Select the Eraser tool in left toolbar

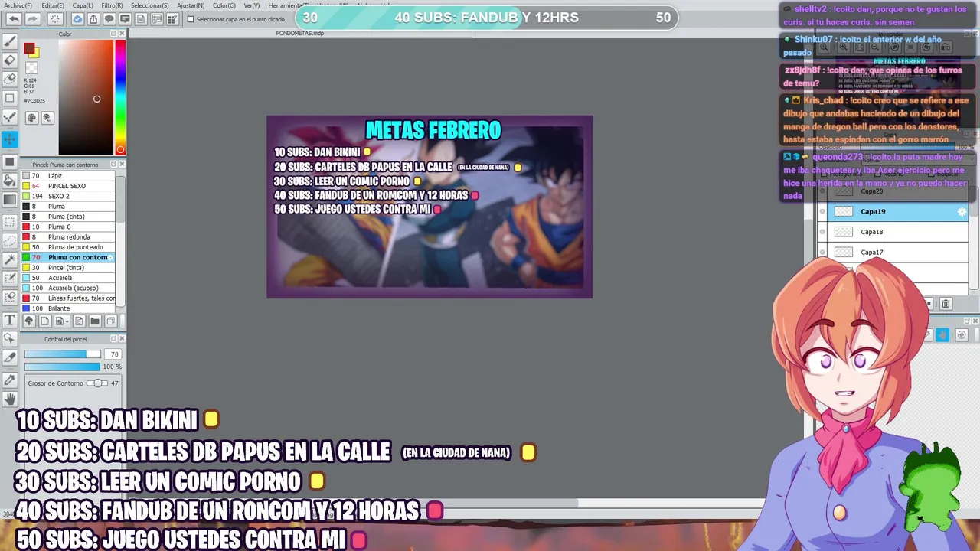10,60
